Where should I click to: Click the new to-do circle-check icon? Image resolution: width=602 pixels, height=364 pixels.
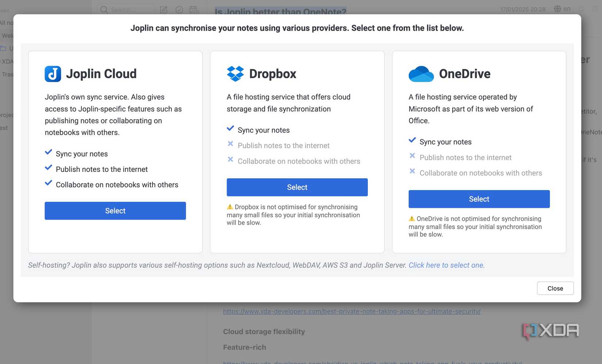click(x=179, y=9)
